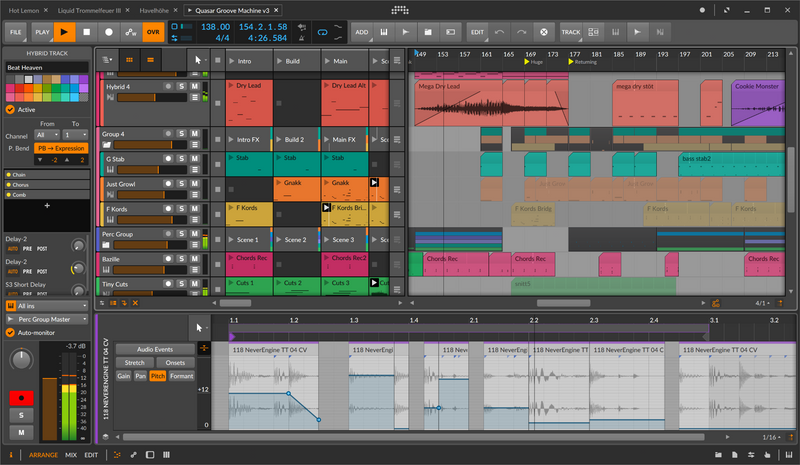Open the Channel From 'All' dropdown

(x=47, y=135)
